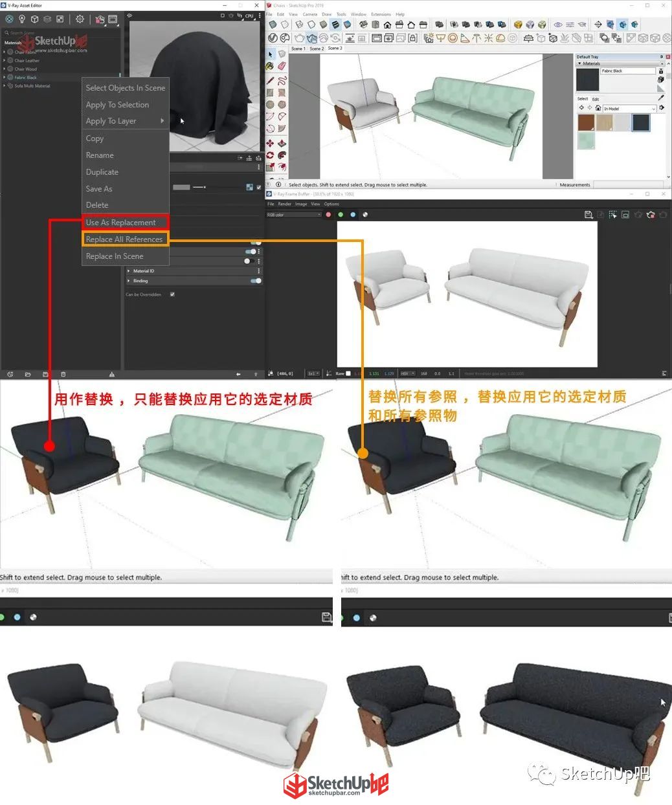Open Materials category in V-Ray Asset Editor

(9, 19)
